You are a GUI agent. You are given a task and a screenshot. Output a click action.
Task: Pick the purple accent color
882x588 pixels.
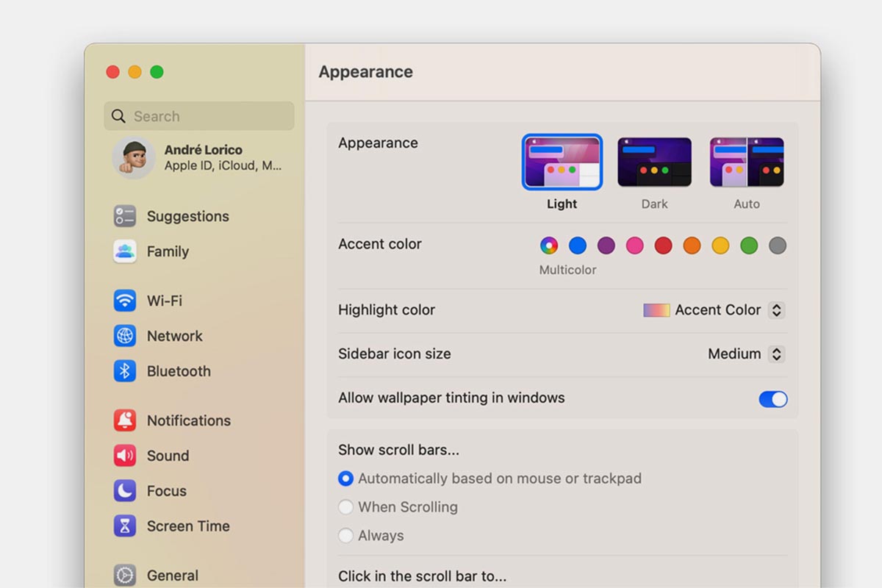tap(606, 245)
